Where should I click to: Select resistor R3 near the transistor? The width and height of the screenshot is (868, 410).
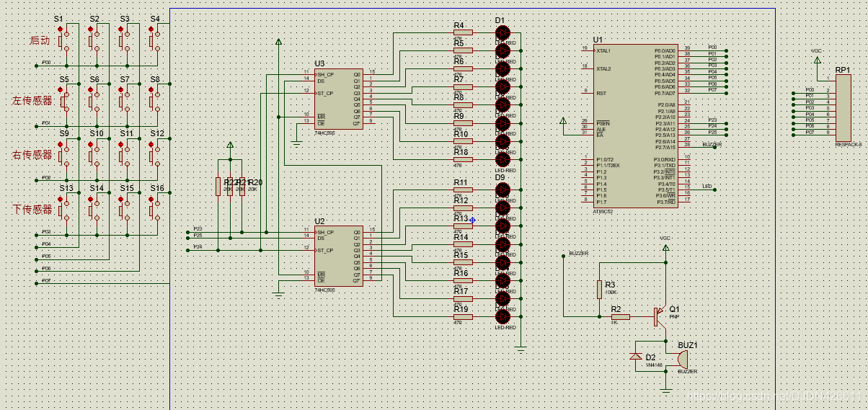pos(599,289)
